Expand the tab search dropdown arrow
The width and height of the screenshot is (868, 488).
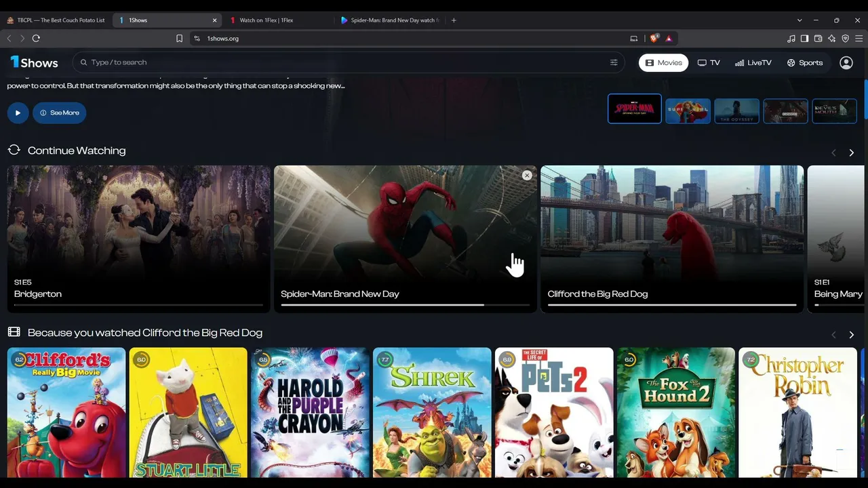coord(800,20)
